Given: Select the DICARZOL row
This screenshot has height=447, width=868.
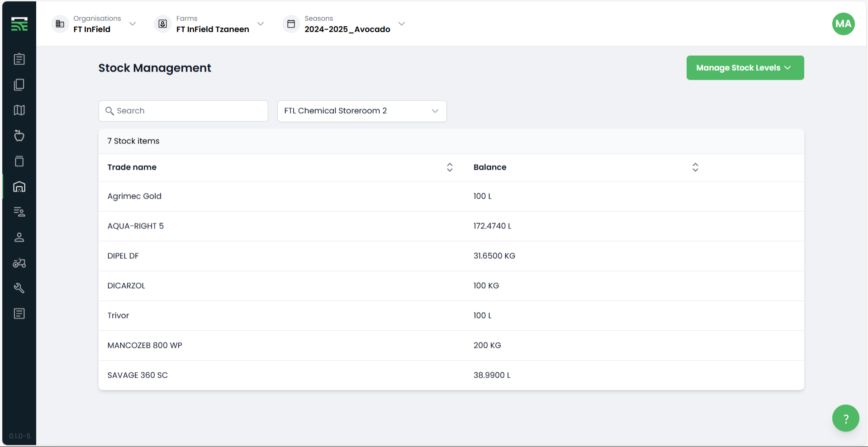Looking at the screenshot, I should [451, 286].
